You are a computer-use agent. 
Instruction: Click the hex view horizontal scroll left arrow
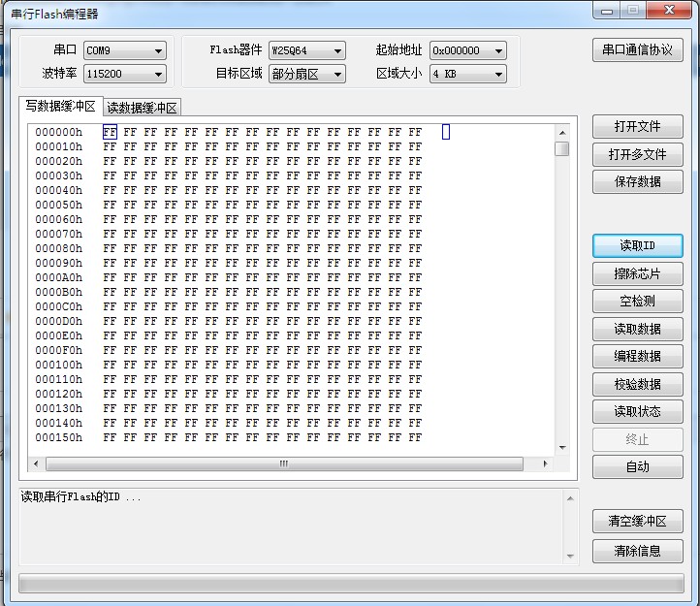click(36, 464)
